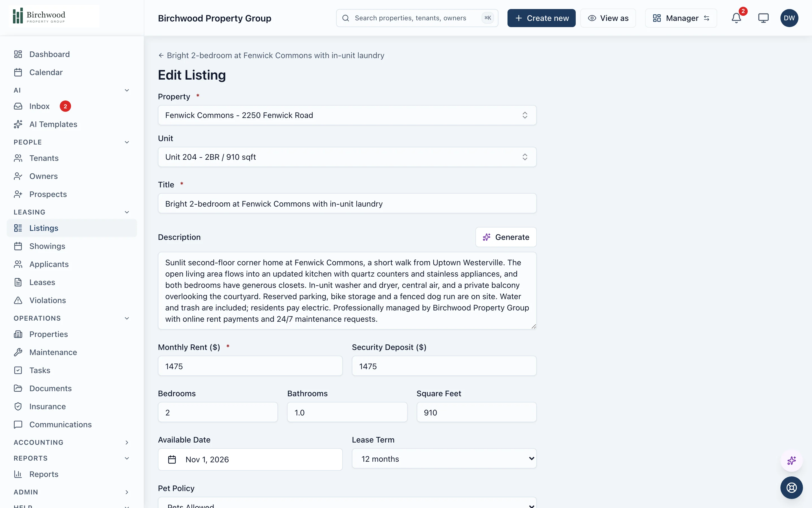Image resolution: width=812 pixels, height=508 pixels.
Task: Go to Owners
Action: tap(72, 176)
